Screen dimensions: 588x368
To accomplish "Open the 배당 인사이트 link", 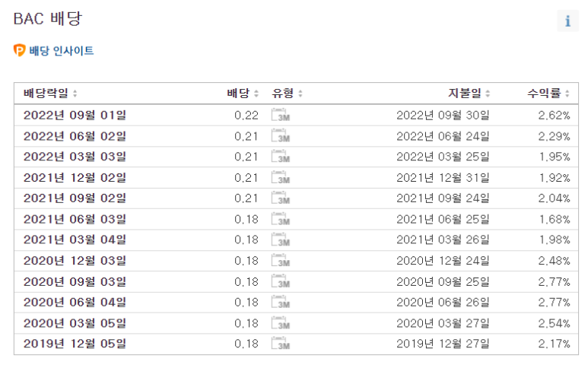I will click(x=62, y=51).
